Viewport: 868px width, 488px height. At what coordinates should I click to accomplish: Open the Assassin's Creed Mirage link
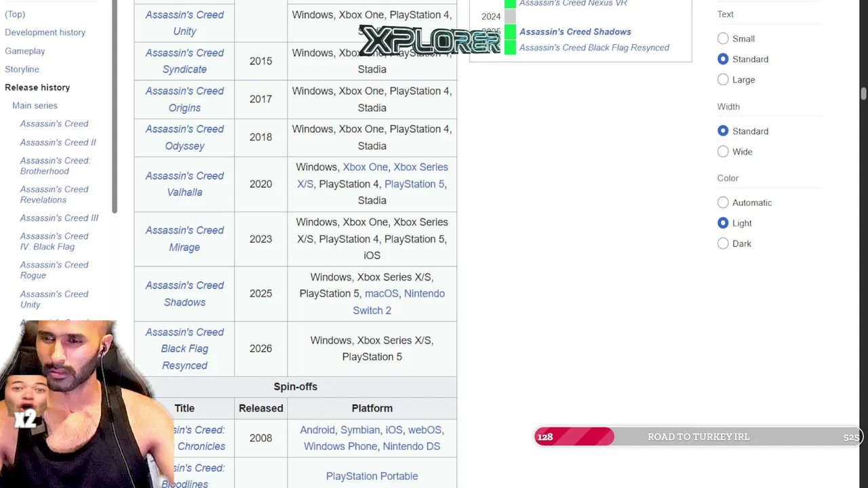coord(184,239)
